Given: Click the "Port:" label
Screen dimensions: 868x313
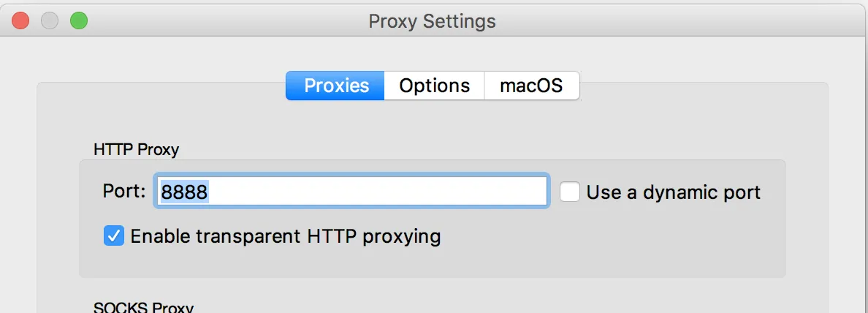Looking at the screenshot, I should [x=124, y=192].
